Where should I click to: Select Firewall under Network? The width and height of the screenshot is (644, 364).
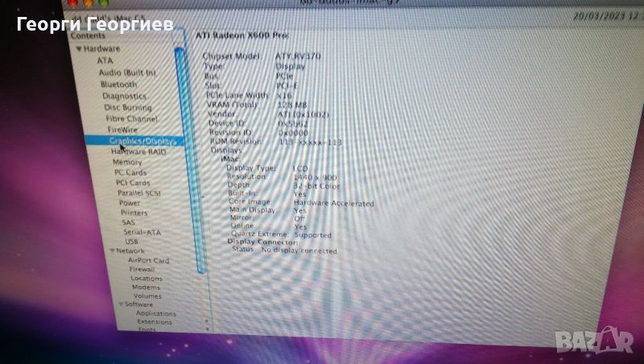tap(142, 270)
